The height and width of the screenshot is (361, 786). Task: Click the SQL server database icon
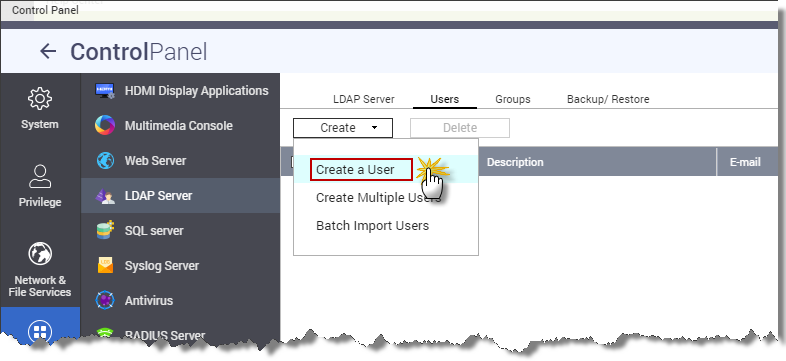(105, 231)
